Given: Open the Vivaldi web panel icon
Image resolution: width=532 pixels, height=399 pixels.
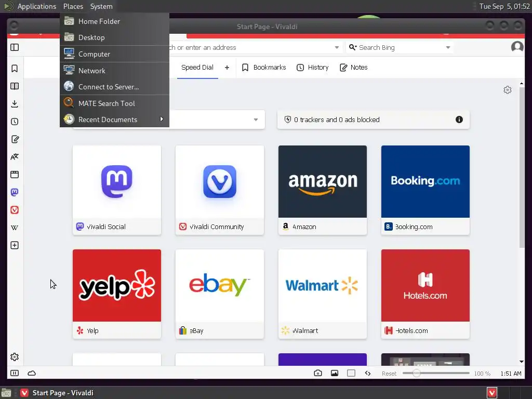Looking at the screenshot, I should pyautogui.click(x=15, y=210).
